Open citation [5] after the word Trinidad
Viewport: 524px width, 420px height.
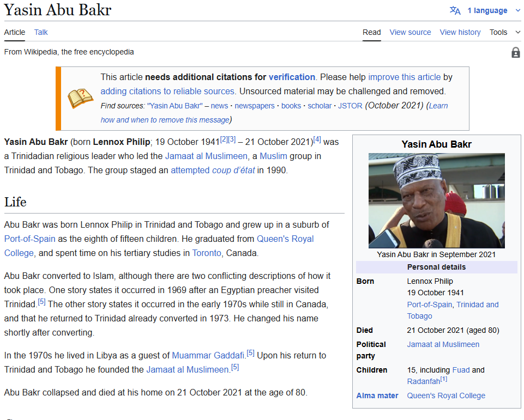coord(41,302)
